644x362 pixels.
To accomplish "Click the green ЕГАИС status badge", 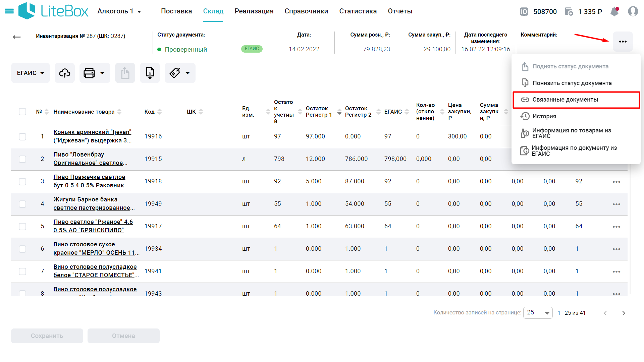I will tap(252, 49).
